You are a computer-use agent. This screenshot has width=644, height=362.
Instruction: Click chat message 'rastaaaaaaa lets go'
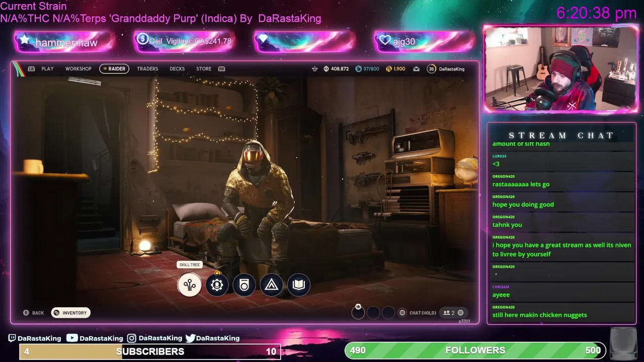[521, 185]
